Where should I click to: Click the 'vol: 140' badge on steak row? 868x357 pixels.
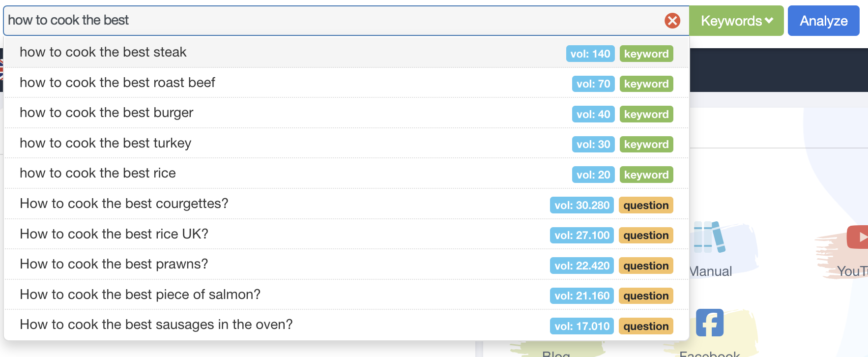[x=590, y=54]
